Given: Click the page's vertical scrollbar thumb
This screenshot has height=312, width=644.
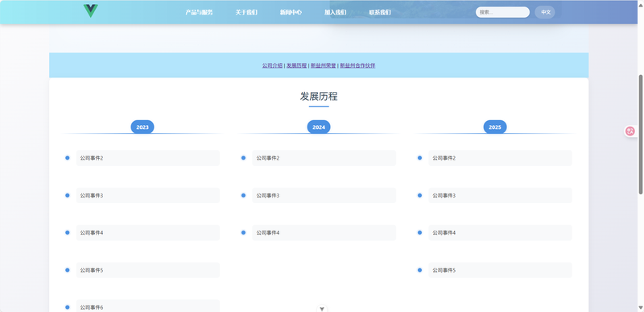Looking at the screenshot, I should pos(641,135).
